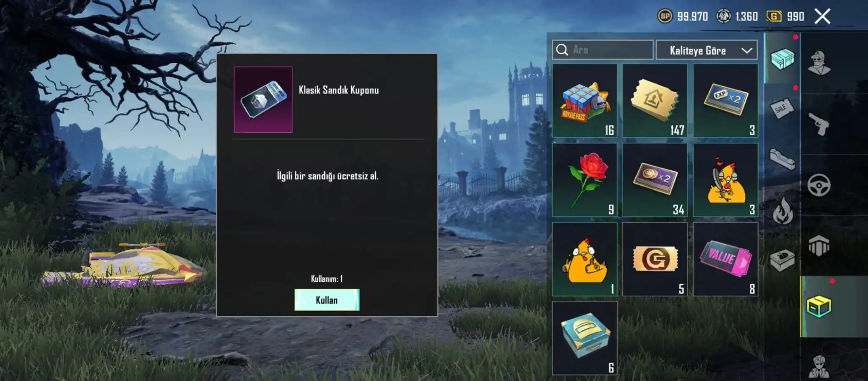The width and height of the screenshot is (868, 381).
Task: Open the steering wheel vehicles tab
Action: (819, 185)
